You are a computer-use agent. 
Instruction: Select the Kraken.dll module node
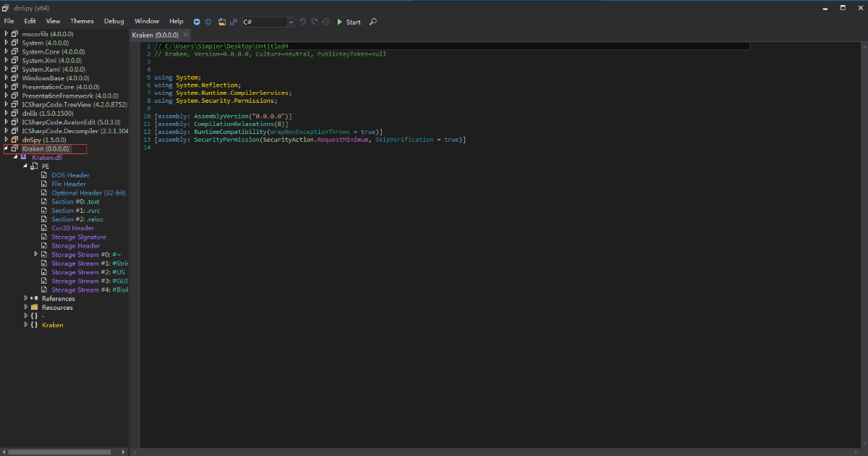(x=46, y=157)
